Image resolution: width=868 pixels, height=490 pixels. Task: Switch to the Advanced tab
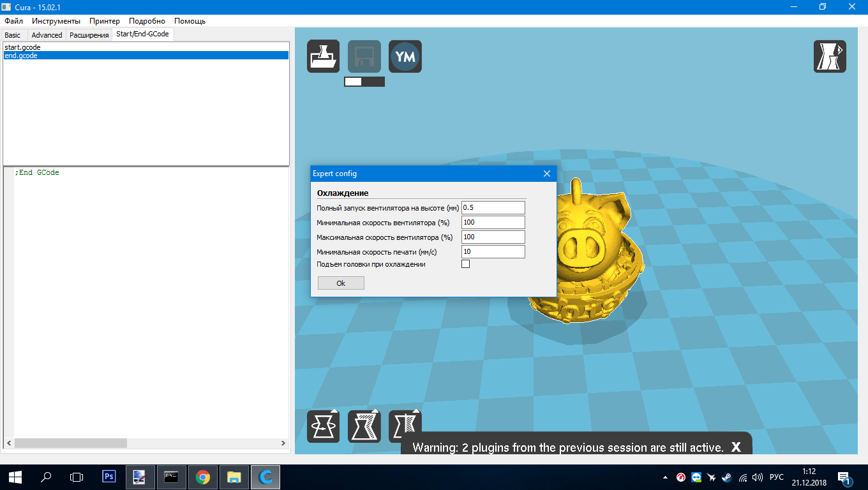[47, 35]
